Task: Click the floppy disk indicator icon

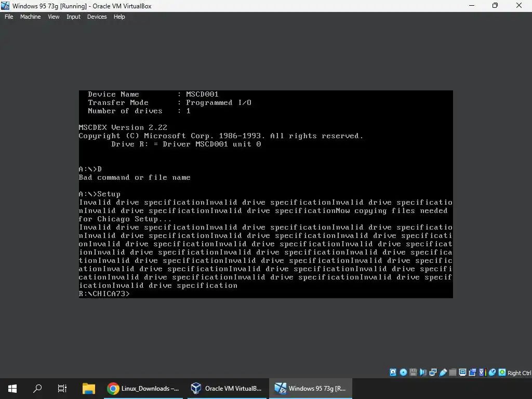Action: pos(413,372)
